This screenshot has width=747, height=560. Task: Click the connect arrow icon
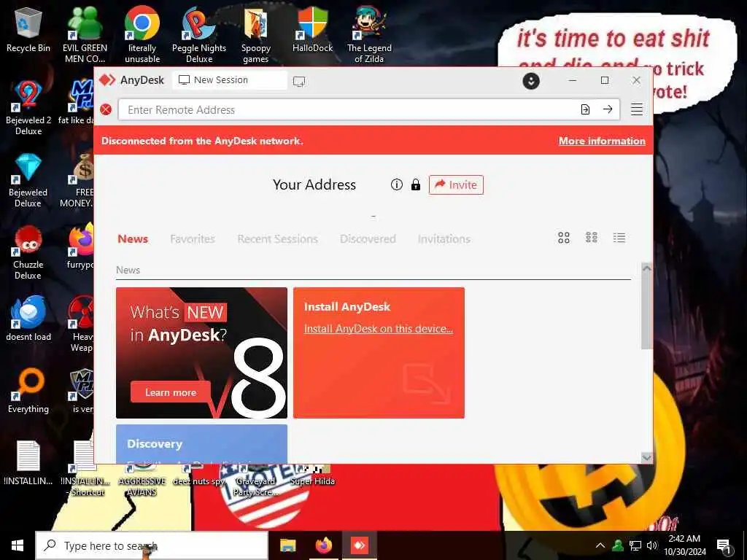(x=608, y=109)
